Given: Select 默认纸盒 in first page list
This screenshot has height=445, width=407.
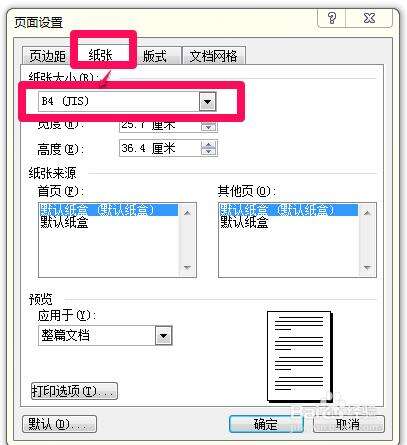Looking at the screenshot, I should point(64,222).
